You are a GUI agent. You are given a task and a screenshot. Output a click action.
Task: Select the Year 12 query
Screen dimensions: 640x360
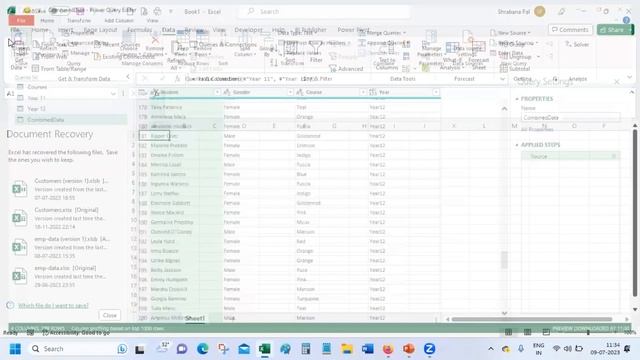(x=36, y=109)
